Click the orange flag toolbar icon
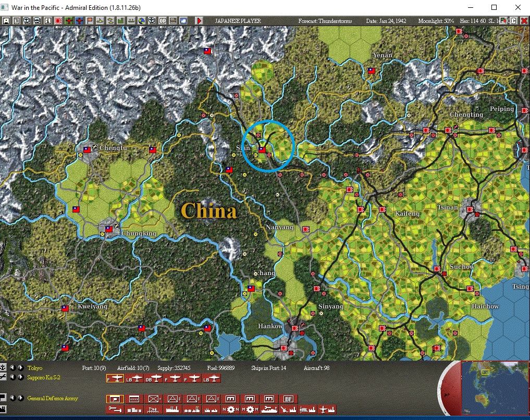Viewport: 530px width, 420px height. 90,21
